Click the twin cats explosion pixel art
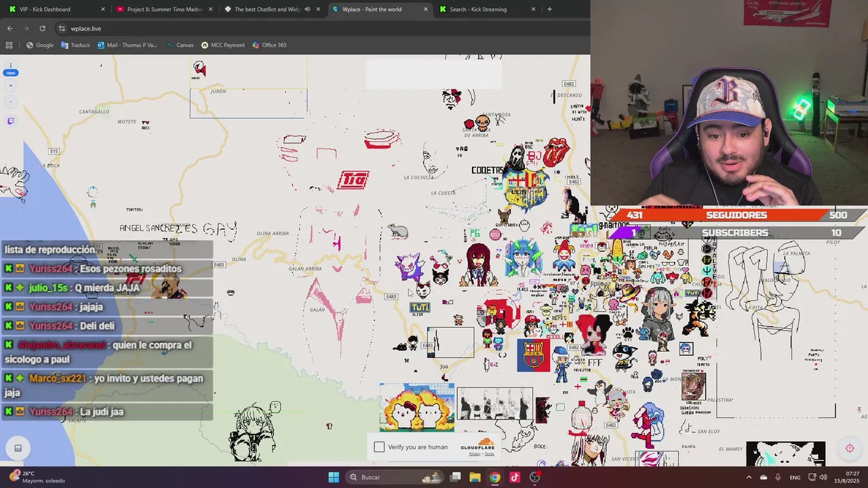 pos(417,407)
